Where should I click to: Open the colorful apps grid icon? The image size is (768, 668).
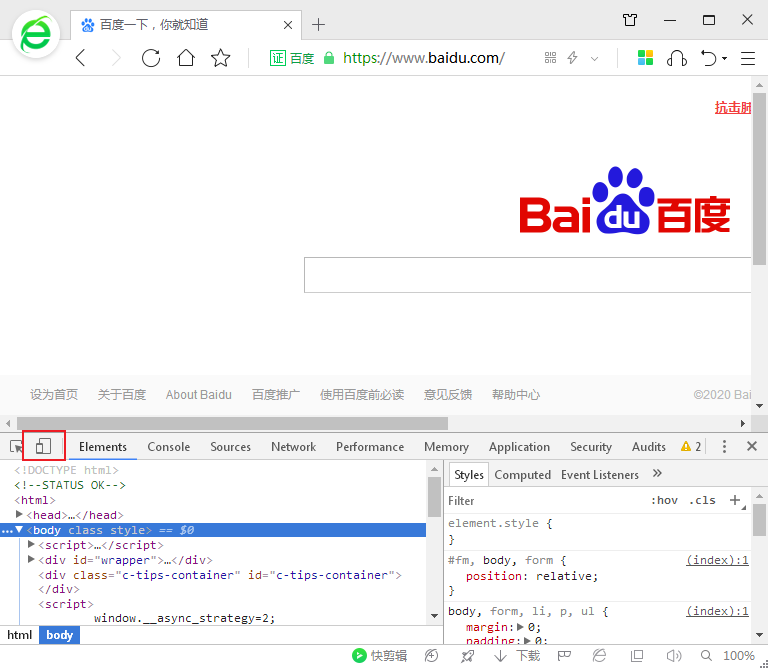[645, 58]
